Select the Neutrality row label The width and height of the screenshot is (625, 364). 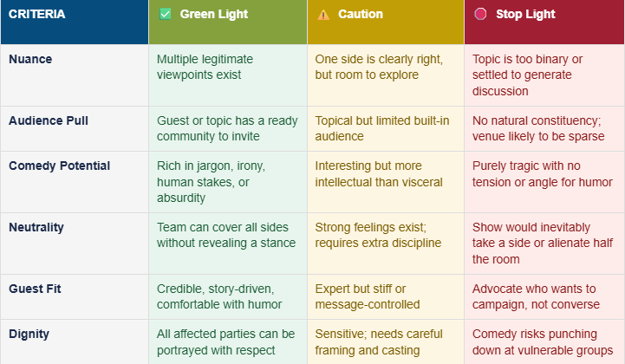(36, 227)
